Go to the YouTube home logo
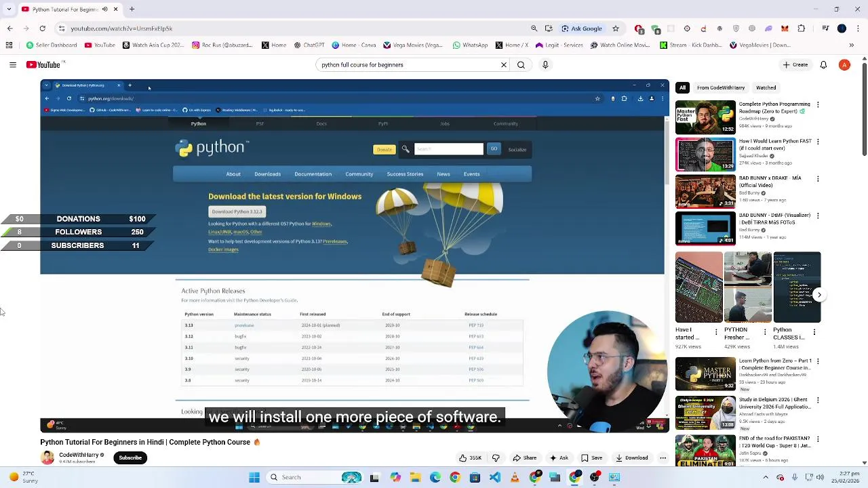868x488 pixels. (44, 65)
